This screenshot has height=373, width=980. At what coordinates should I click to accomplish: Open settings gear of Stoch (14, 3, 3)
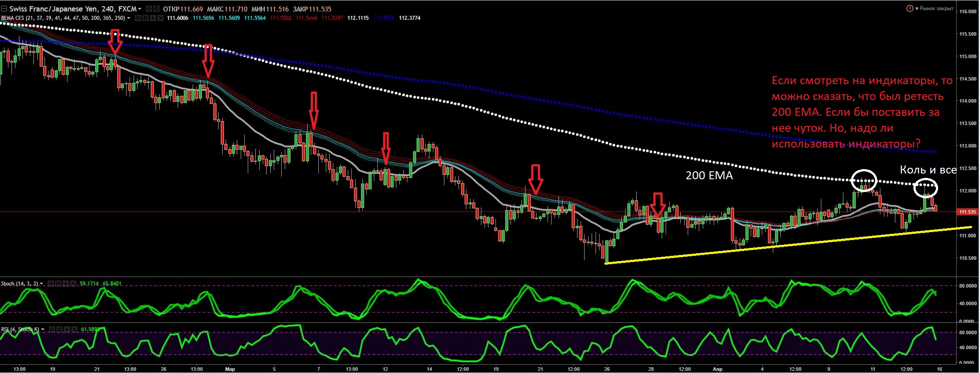tap(58, 284)
